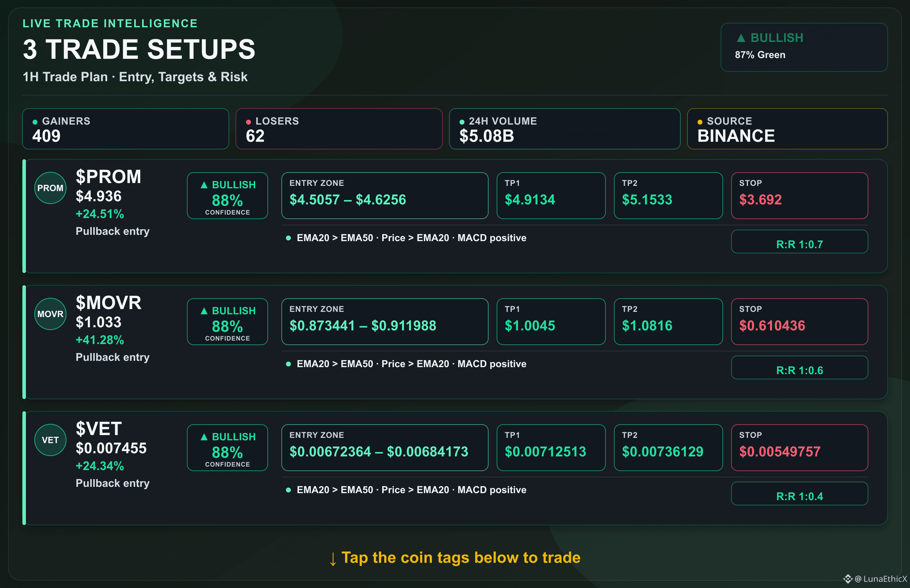This screenshot has width=910, height=588.
Task: Click 'Pullback entry' under $VET
Action: tap(113, 483)
